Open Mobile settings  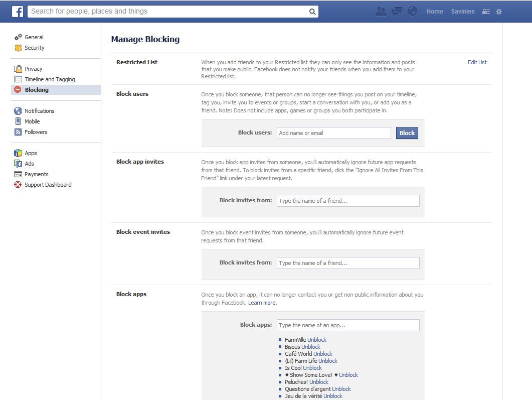32,121
